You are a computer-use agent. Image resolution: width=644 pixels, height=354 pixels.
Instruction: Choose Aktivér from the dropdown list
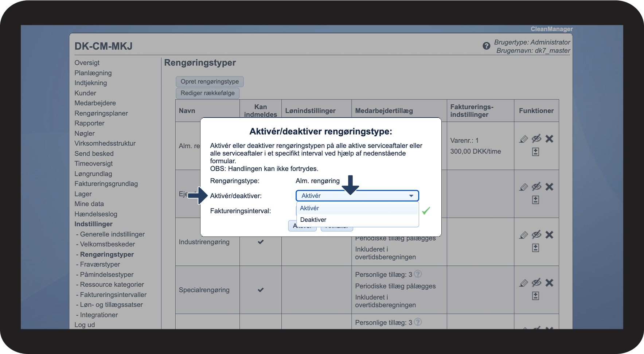pos(357,208)
